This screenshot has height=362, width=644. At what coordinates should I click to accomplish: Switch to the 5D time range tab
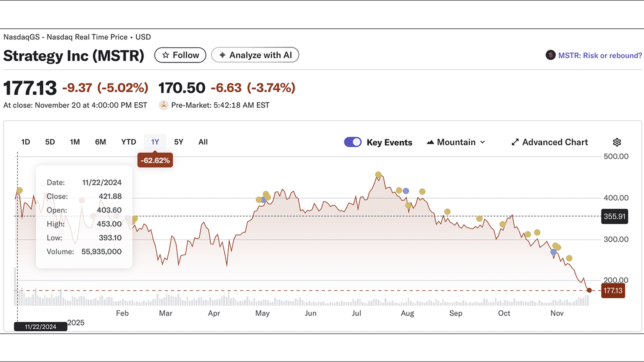click(x=50, y=142)
